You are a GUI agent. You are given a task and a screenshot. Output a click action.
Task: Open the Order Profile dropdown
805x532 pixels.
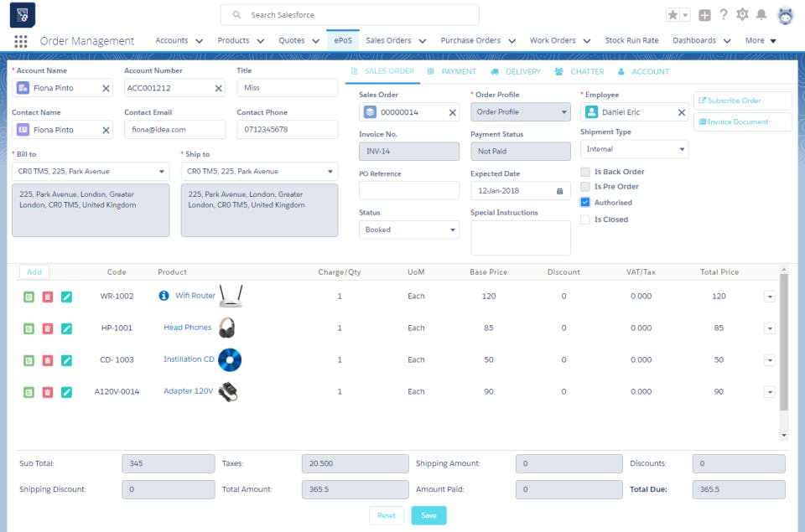[521, 111]
